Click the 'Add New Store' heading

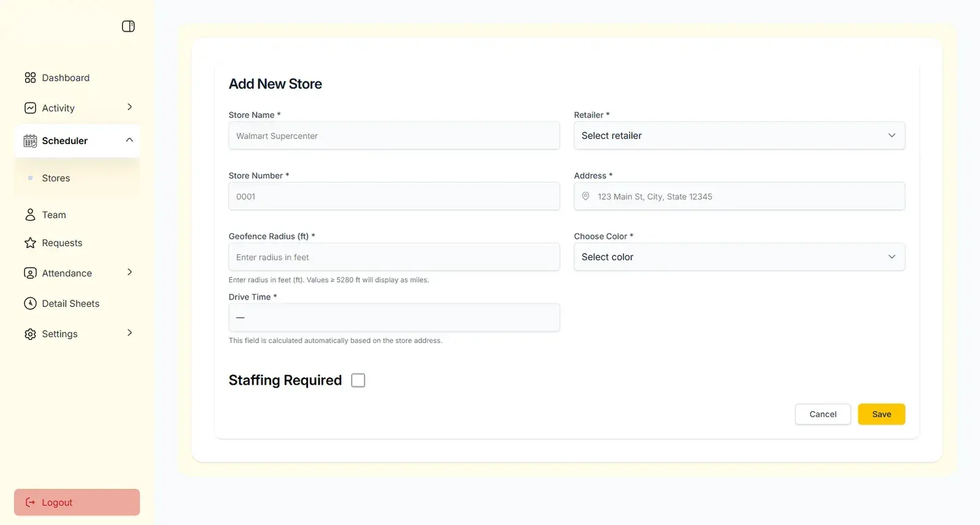click(x=275, y=84)
